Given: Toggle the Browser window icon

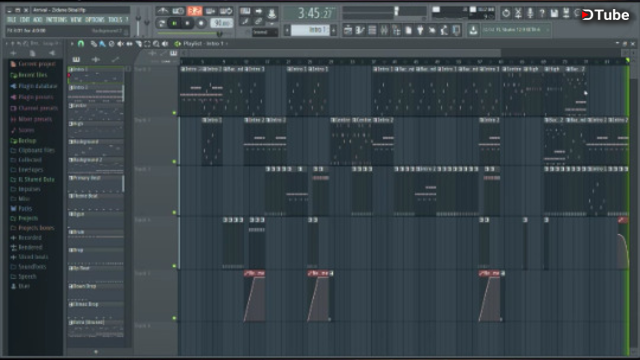Looking at the screenshot, I should 396,30.
